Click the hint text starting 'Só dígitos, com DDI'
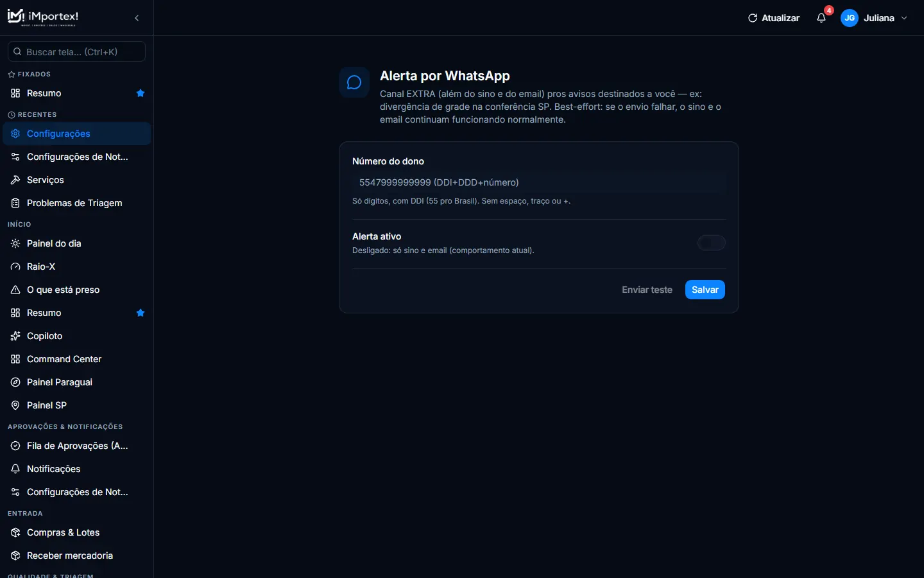This screenshot has width=924, height=578. pyautogui.click(x=461, y=201)
